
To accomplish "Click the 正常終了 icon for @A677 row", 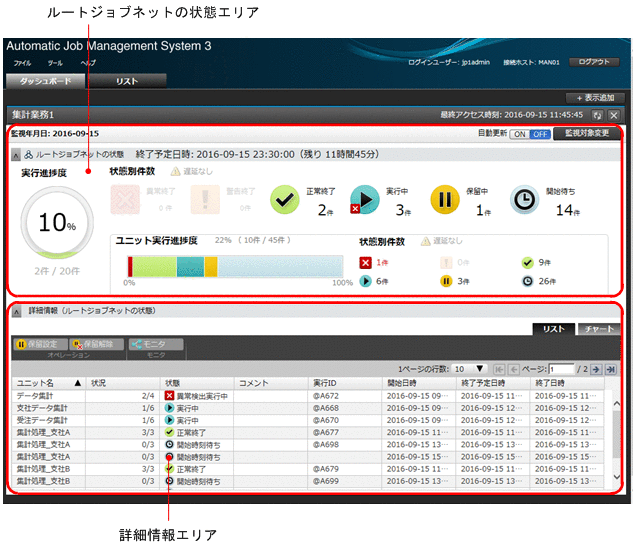I will pos(169,432).
